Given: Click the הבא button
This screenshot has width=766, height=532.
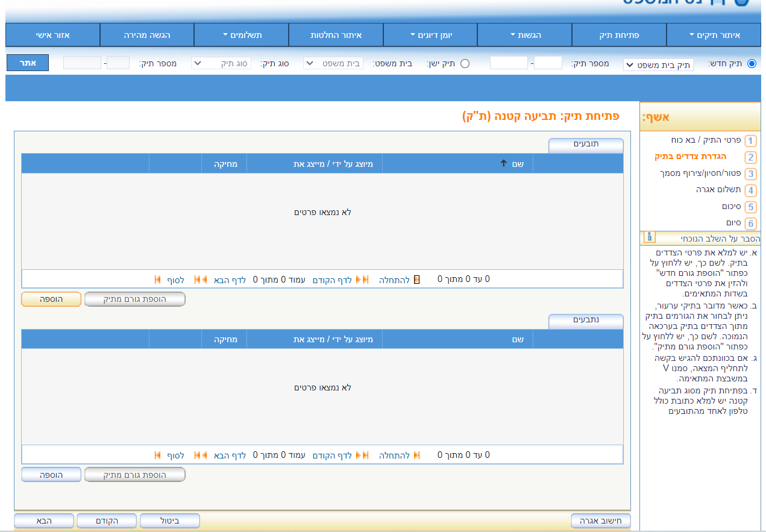Looking at the screenshot, I should click(x=44, y=521).
